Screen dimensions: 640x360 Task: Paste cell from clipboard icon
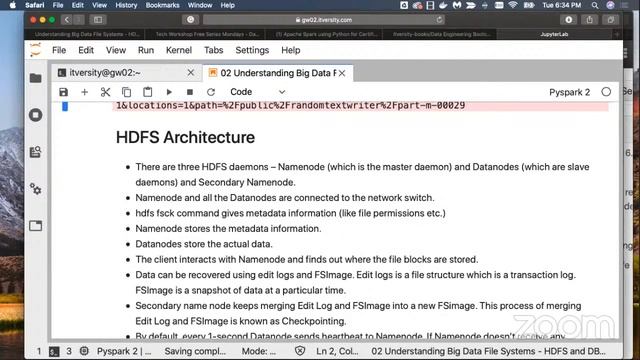[x=148, y=92]
